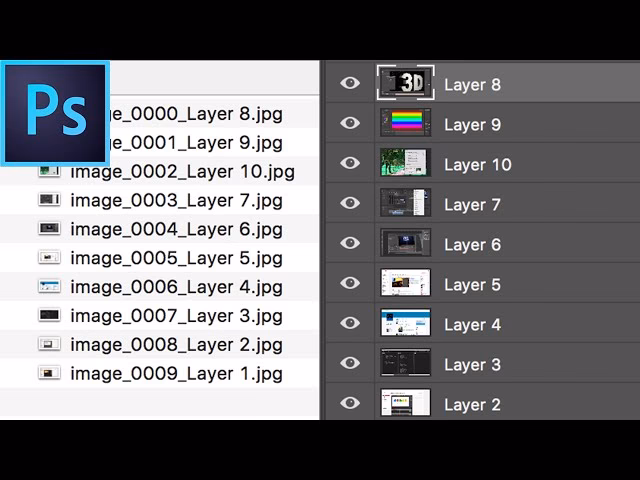Select file image_0009_Layer 1.jpg
The height and width of the screenshot is (480, 640).
pyautogui.click(x=176, y=374)
